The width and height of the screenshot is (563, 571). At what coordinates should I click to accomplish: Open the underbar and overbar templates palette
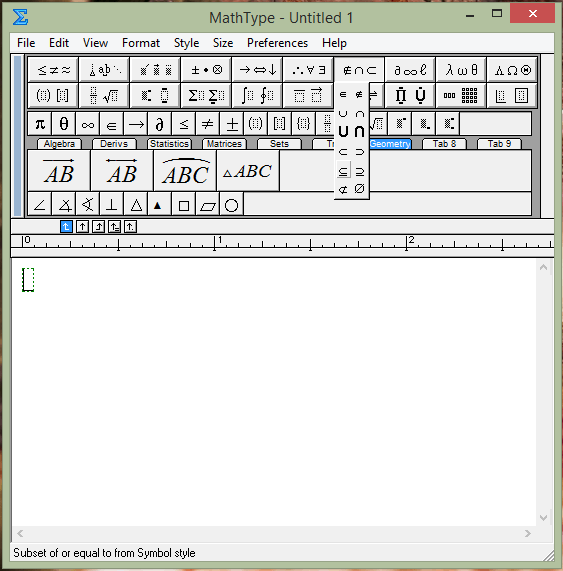(308, 95)
